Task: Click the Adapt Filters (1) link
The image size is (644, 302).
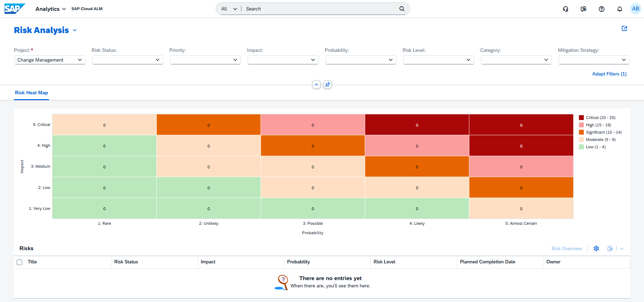Action: [x=609, y=74]
